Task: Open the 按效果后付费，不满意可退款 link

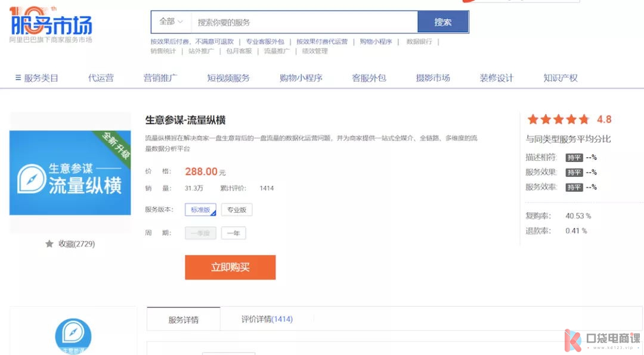Action: tap(192, 42)
